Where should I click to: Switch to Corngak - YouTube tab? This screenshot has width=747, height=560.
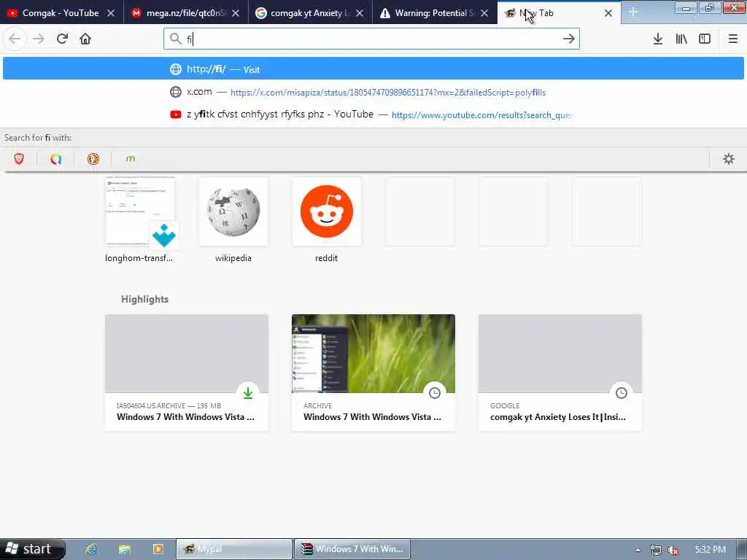61,13
